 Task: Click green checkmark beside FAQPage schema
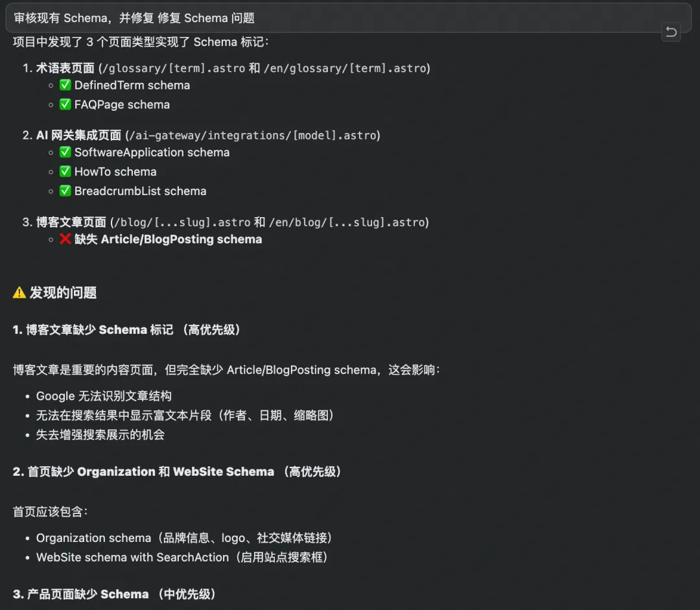pos(65,104)
